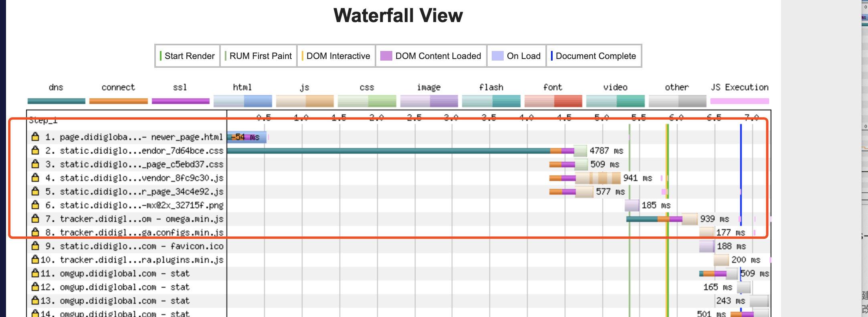Open request 5 r_page_34c4e92.js details

pyautogui.click(x=134, y=192)
